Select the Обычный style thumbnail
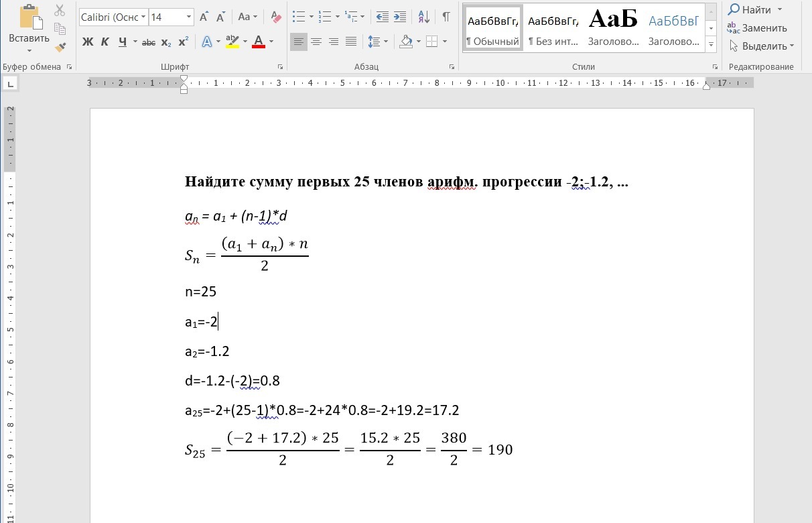The height and width of the screenshot is (523, 812). [x=493, y=28]
